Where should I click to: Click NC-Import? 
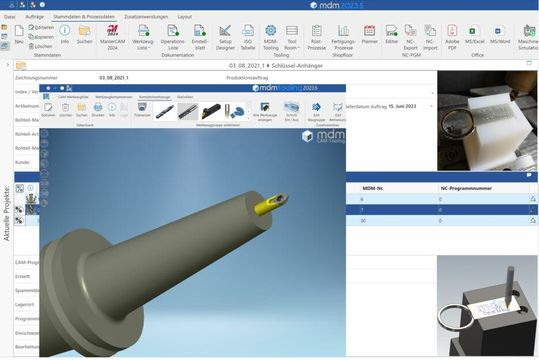pyautogui.click(x=430, y=37)
